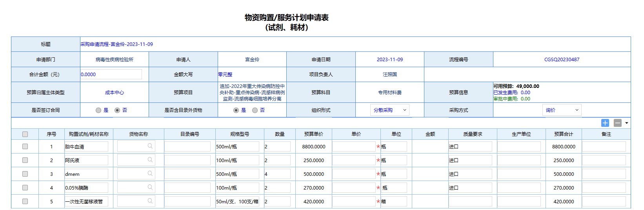Viewport: 644px width, 210px height.
Task: Remove row with the minus icon
Action: point(618,123)
